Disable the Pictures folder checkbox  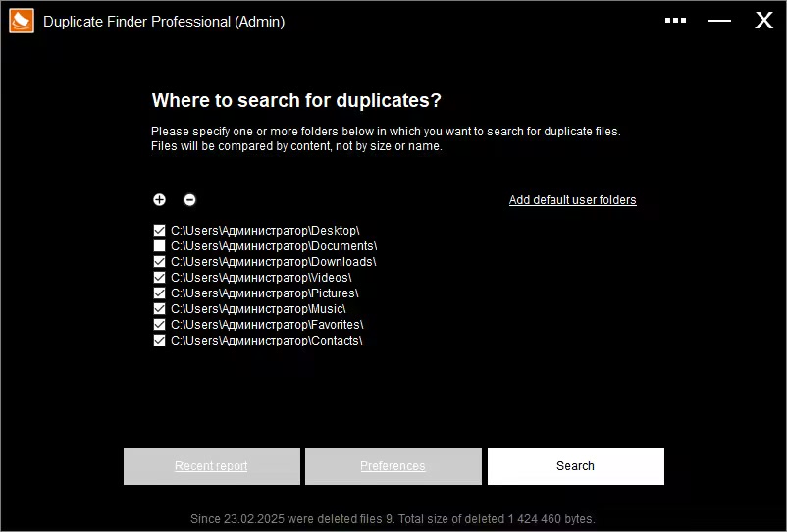click(159, 293)
